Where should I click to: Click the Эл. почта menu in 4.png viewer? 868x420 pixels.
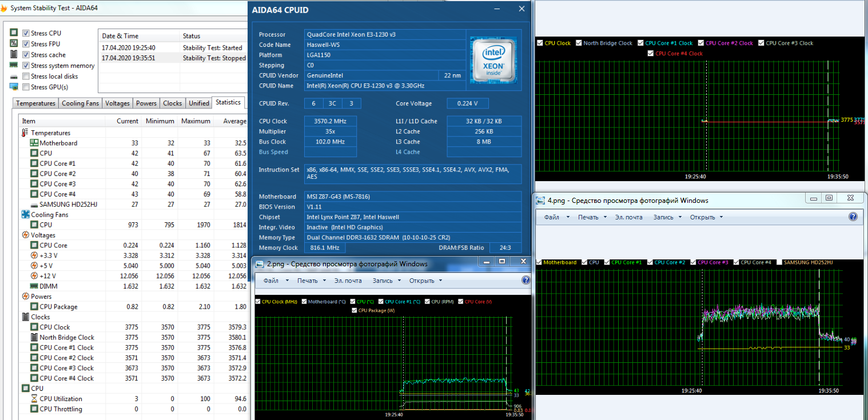click(x=629, y=217)
